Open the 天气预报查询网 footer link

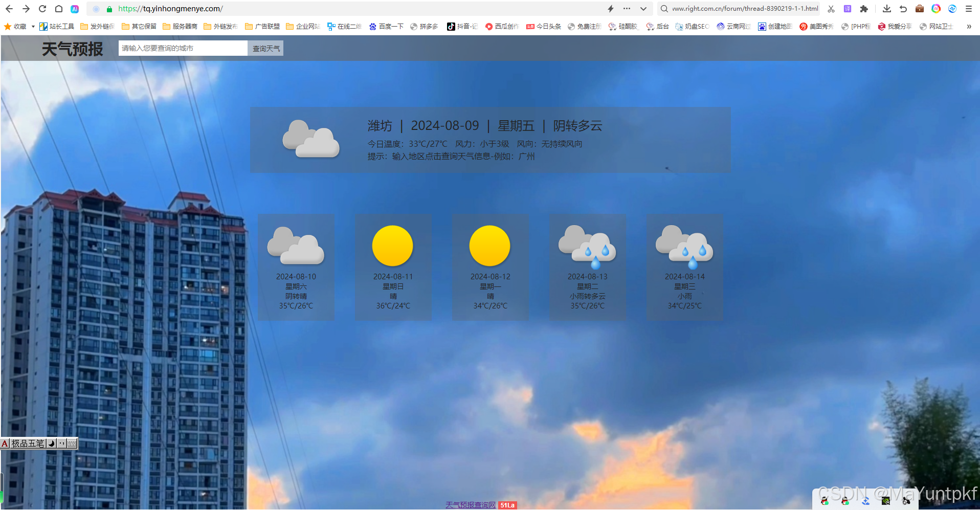(471, 505)
